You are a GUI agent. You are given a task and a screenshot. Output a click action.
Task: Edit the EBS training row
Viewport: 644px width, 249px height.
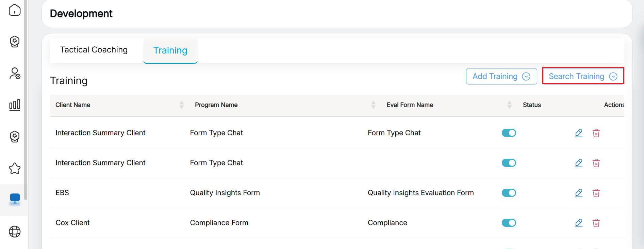point(579,193)
